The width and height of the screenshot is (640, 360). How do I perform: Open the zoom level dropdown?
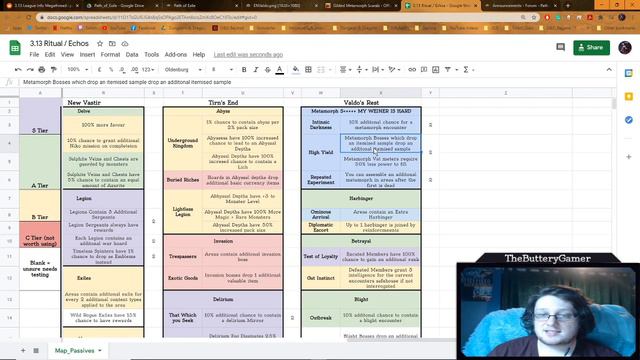[78, 70]
